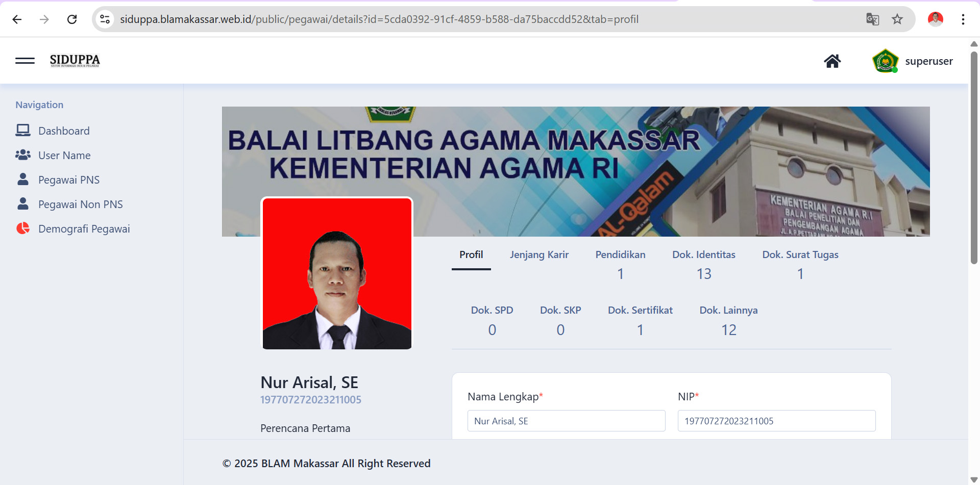Click User Name group icon in sidebar
The height and width of the screenshot is (485, 980).
[x=23, y=155]
